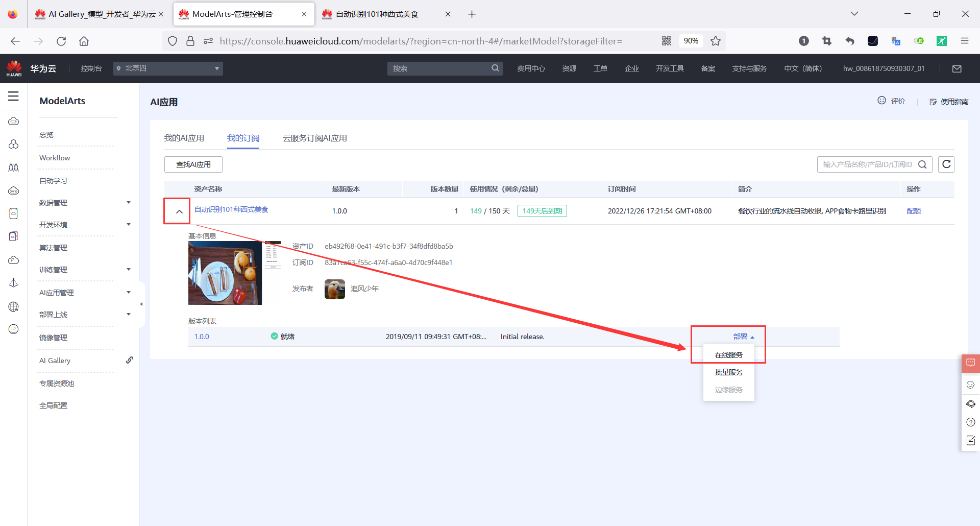The height and width of the screenshot is (526, 980).
Task: Go back in browser history
Action: tap(15, 41)
